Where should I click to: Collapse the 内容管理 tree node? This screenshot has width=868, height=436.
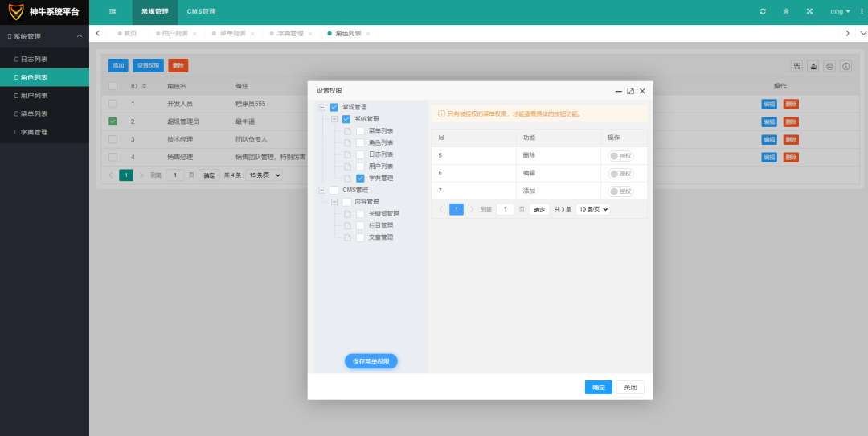pos(334,202)
